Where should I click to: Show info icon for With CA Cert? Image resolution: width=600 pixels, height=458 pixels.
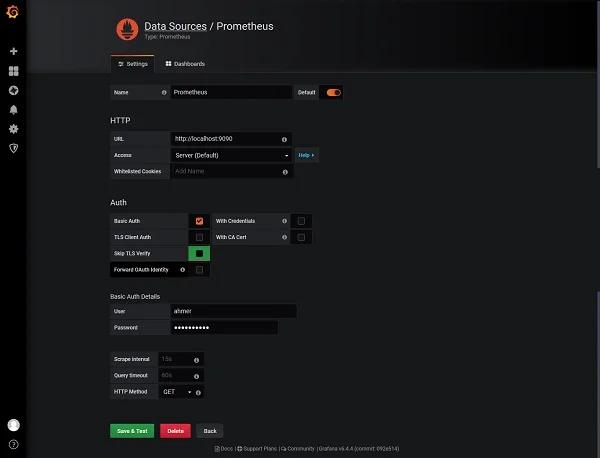284,237
